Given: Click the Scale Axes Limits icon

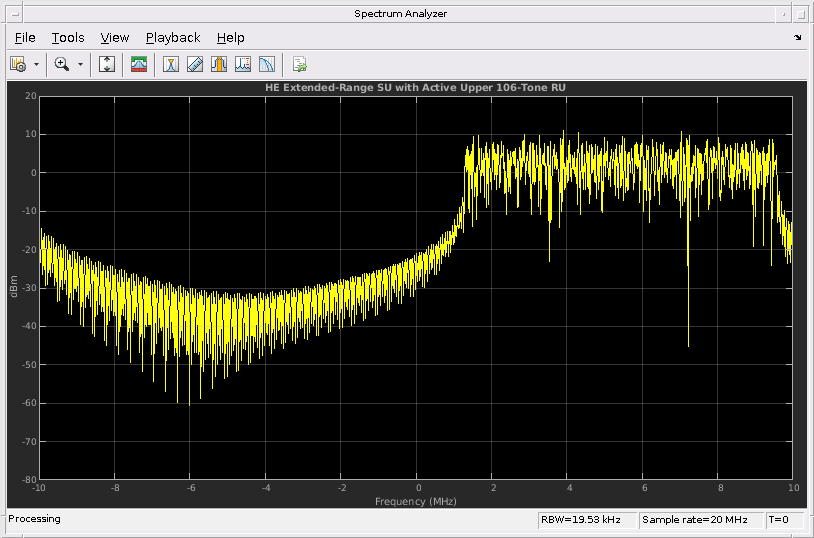Looking at the screenshot, I should coord(108,64).
